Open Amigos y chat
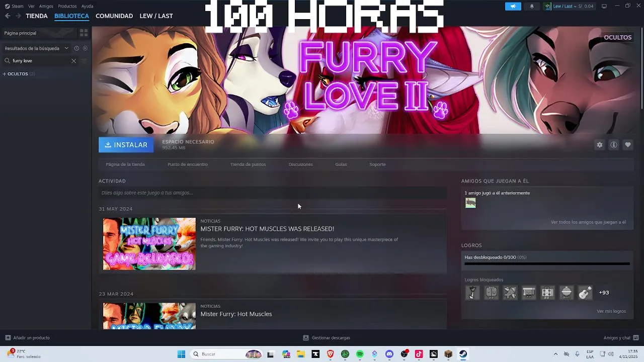Screen dimensions: 644x362 tap(621, 338)
